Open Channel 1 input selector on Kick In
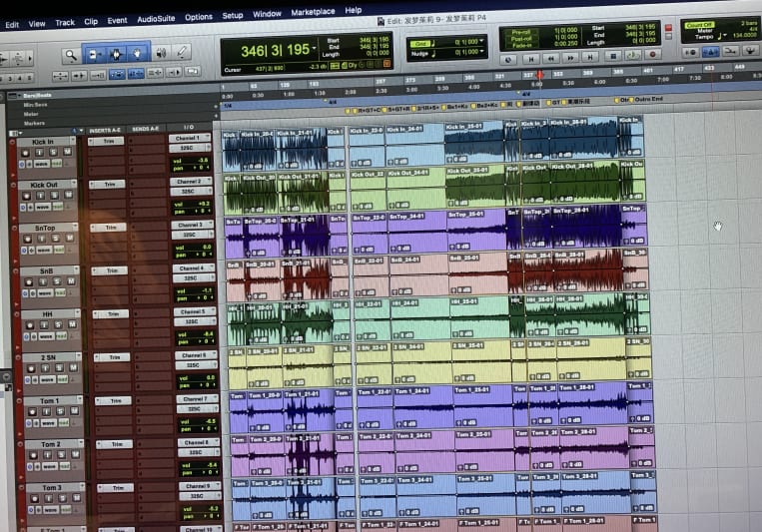 [190, 138]
